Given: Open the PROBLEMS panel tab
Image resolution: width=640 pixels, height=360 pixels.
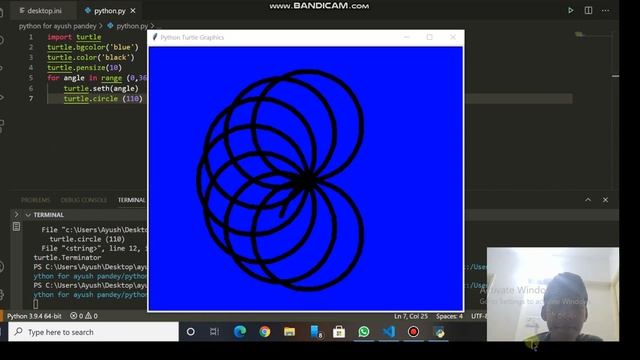Looking at the screenshot, I should pyautogui.click(x=36, y=200).
